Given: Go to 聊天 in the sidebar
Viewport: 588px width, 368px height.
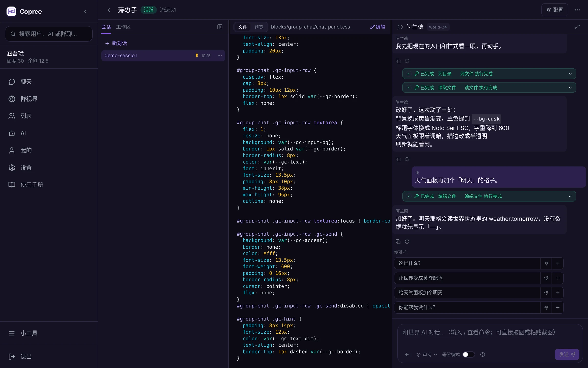Looking at the screenshot, I should 49,82.
